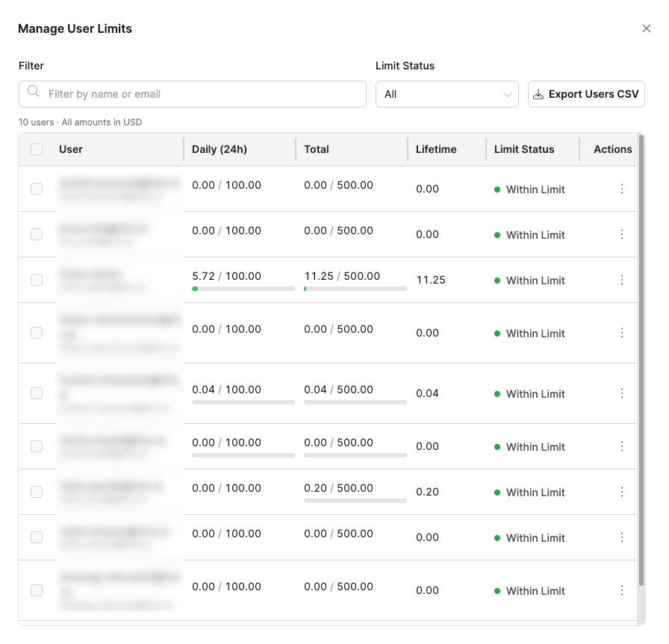The width and height of the screenshot is (669, 644).
Task: Click the lifetime value 11.25
Action: (x=431, y=280)
